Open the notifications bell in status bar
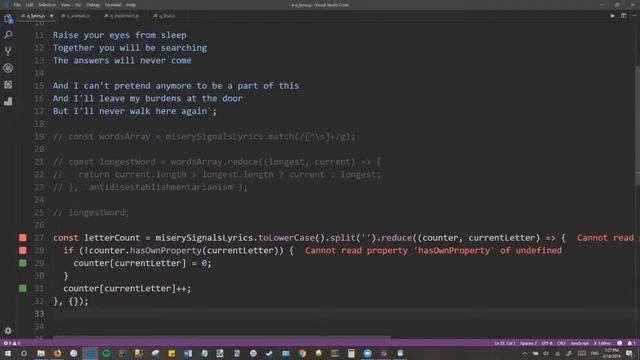The width and height of the screenshot is (640, 360). click(631, 343)
